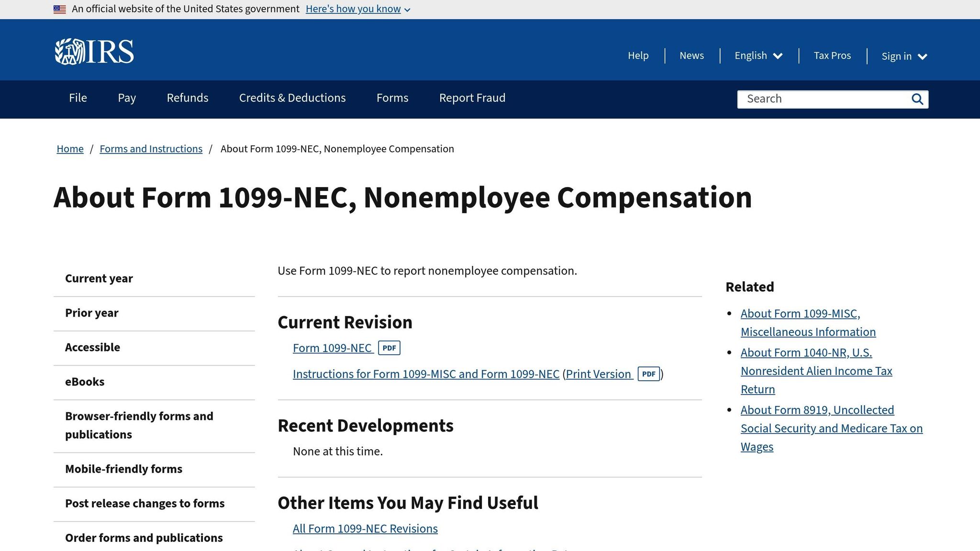This screenshot has width=980, height=551.
Task: Open Instructions for Form 1099-MISC and 1099-NEC
Action: coord(426,374)
